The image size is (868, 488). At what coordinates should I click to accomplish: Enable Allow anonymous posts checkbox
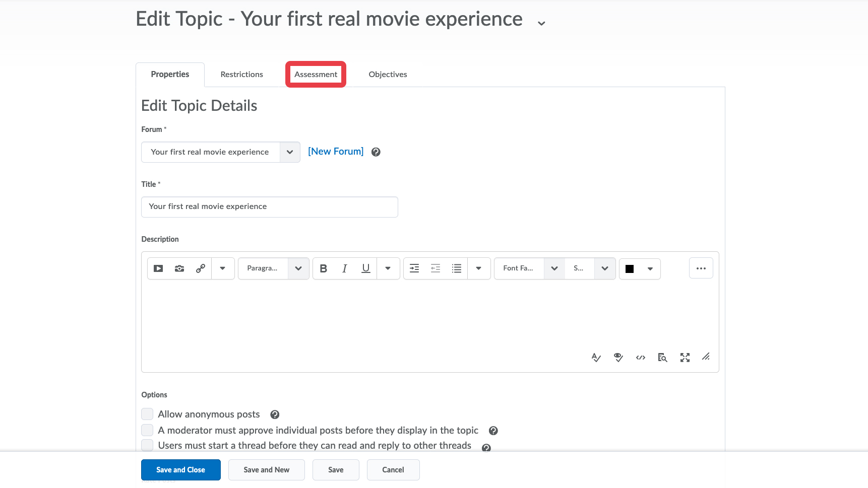coord(147,414)
